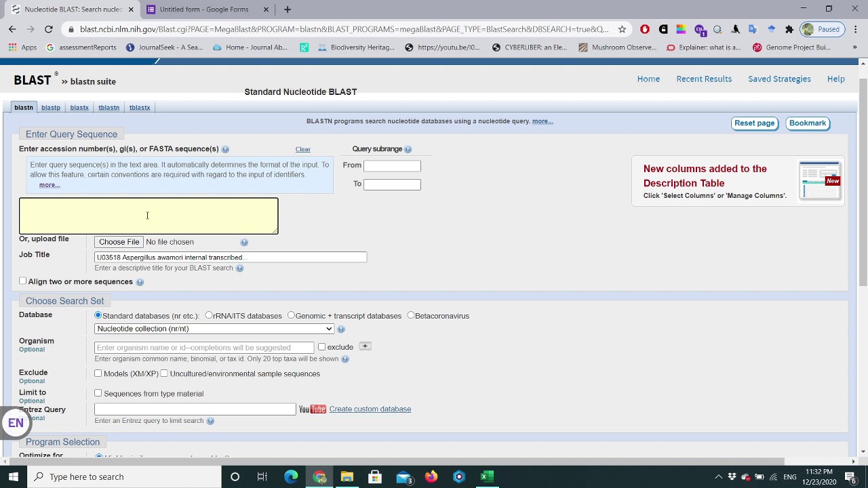The image size is (868, 488).
Task: Open help icon next to FASTA sequence label
Action: [x=225, y=149]
